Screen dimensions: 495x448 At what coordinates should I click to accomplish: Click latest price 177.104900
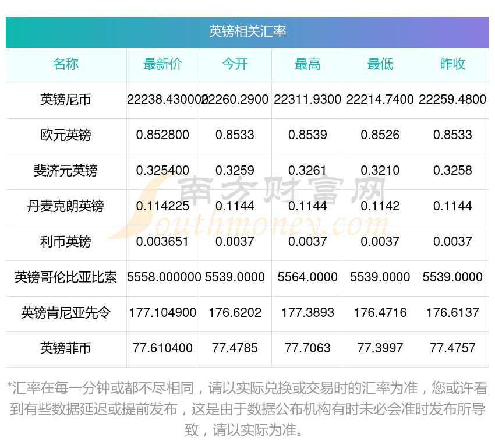[x=162, y=313]
